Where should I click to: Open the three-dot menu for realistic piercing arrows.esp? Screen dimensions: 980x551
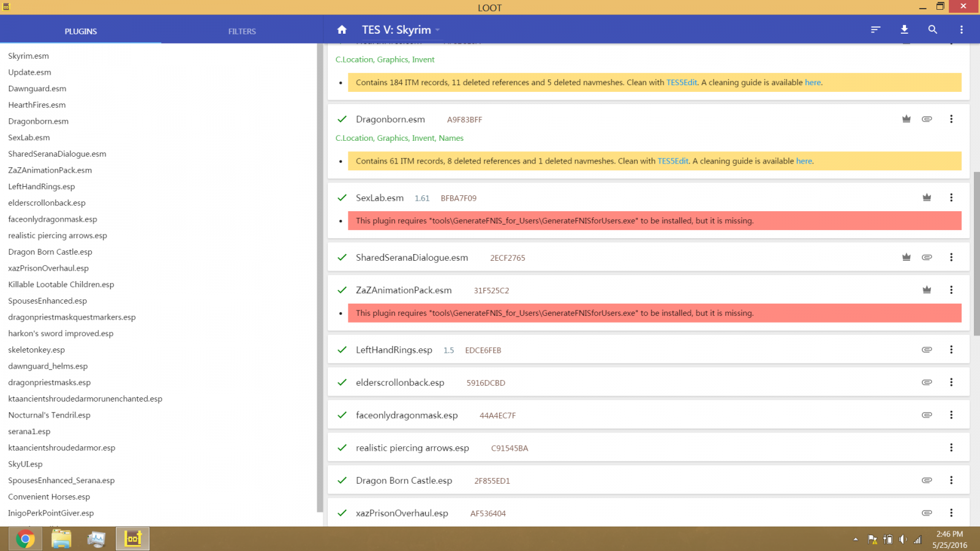point(951,448)
